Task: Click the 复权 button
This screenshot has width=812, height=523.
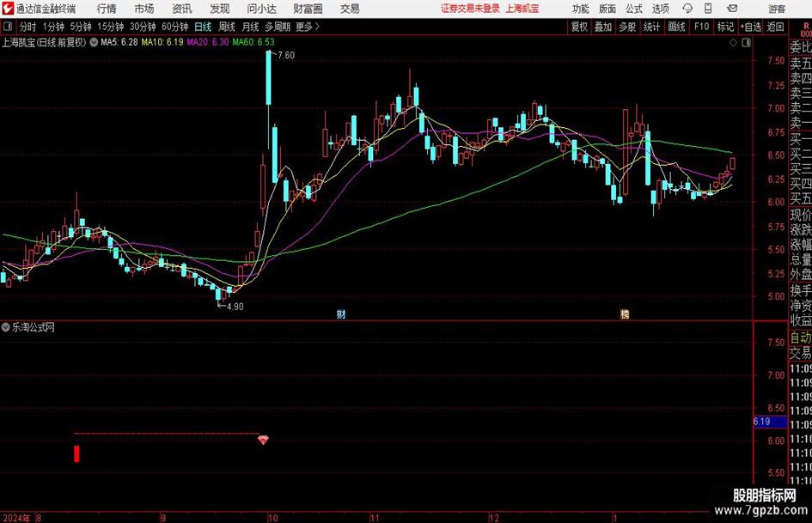Action: [x=579, y=27]
